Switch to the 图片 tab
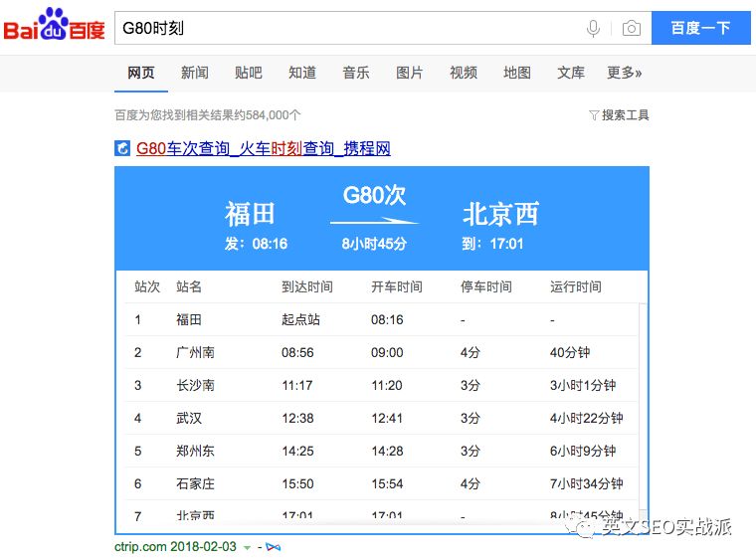The image size is (756, 560). [410, 73]
